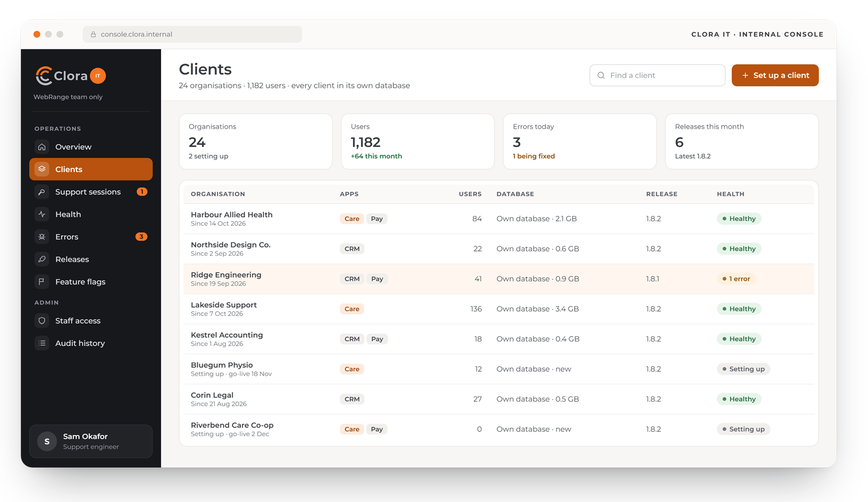This screenshot has width=868, height=502.
Task: Click the Clients layers icon in sidebar
Action: (42, 169)
